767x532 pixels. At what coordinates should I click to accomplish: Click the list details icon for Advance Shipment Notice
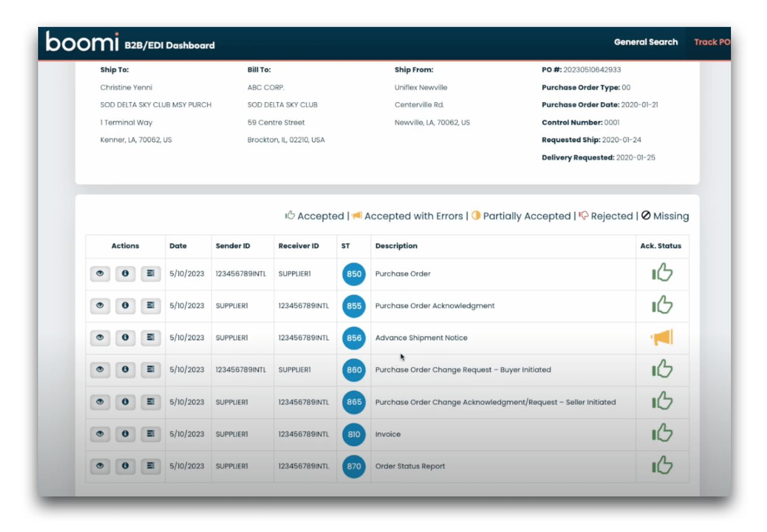[x=150, y=338]
